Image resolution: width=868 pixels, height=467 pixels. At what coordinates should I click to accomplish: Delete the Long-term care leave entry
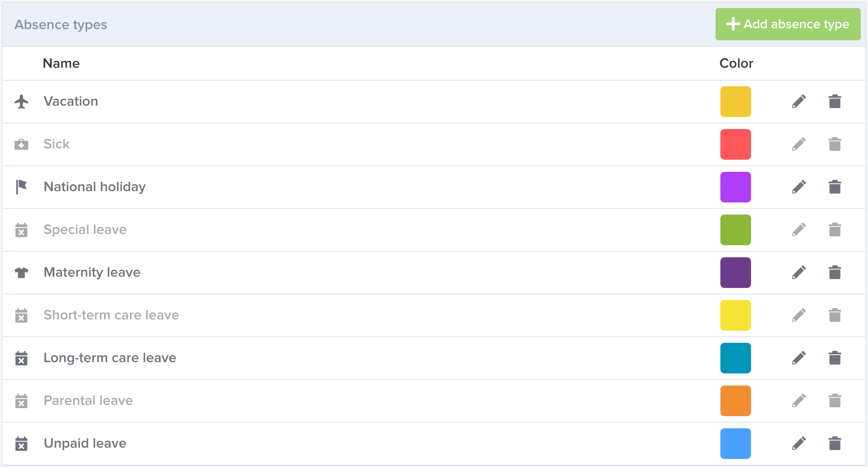pos(835,358)
